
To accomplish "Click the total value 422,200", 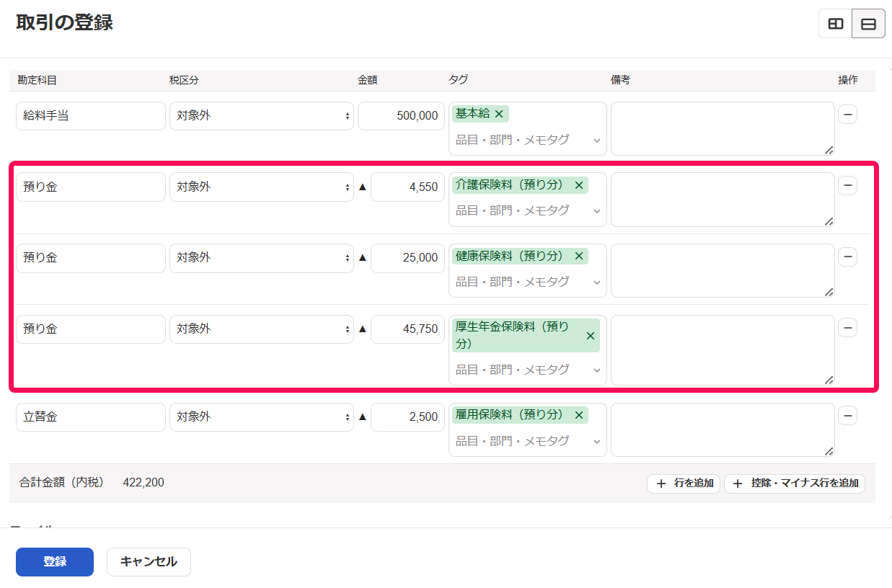I will pyautogui.click(x=143, y=482).
